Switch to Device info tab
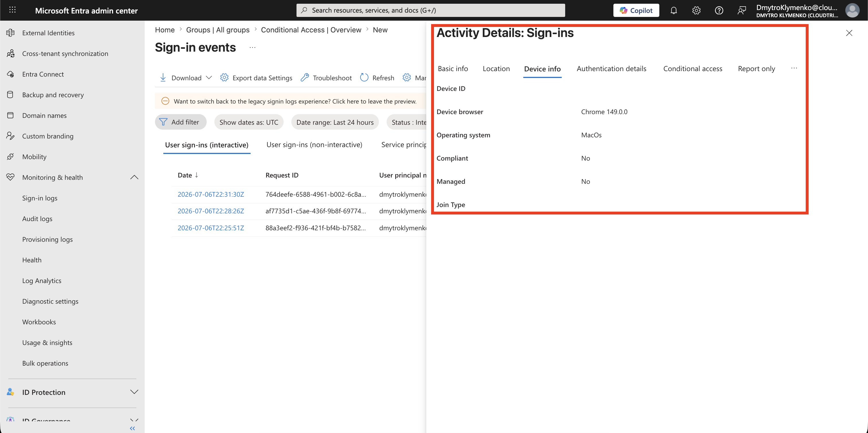 542,69
